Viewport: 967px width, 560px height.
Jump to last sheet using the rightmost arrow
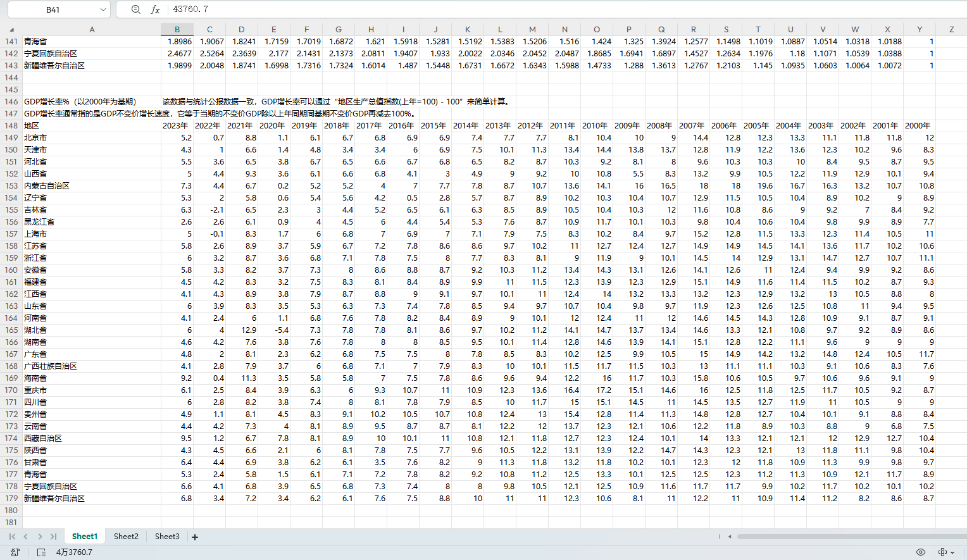coord(53,536)
